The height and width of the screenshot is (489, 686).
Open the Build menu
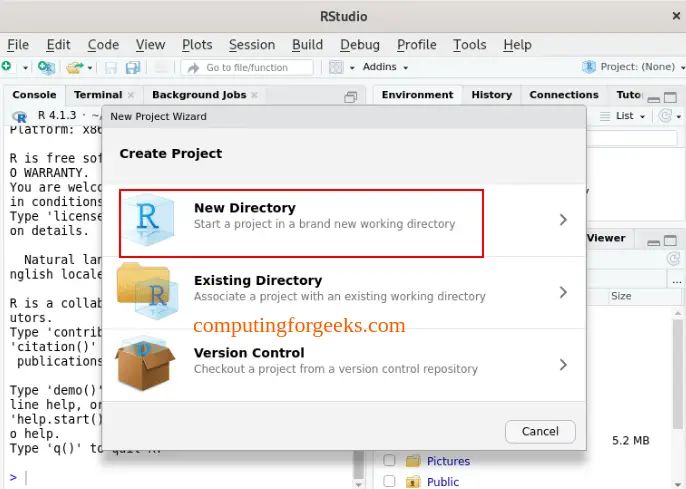[308, 45]
